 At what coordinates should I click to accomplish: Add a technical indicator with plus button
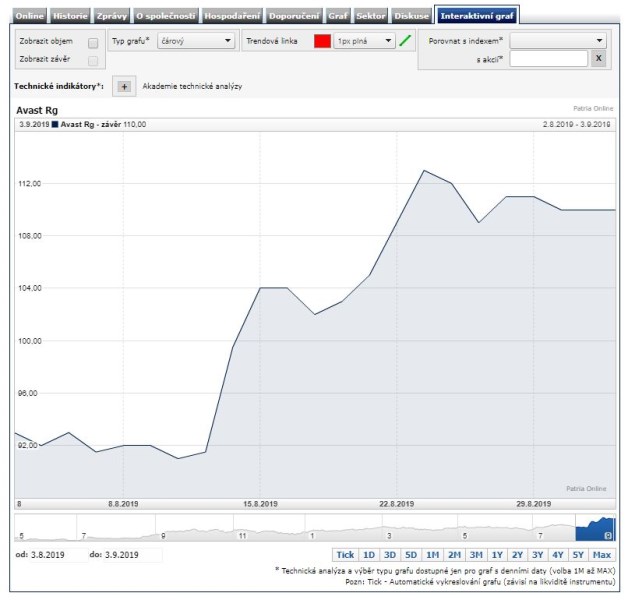coord(124,86)
